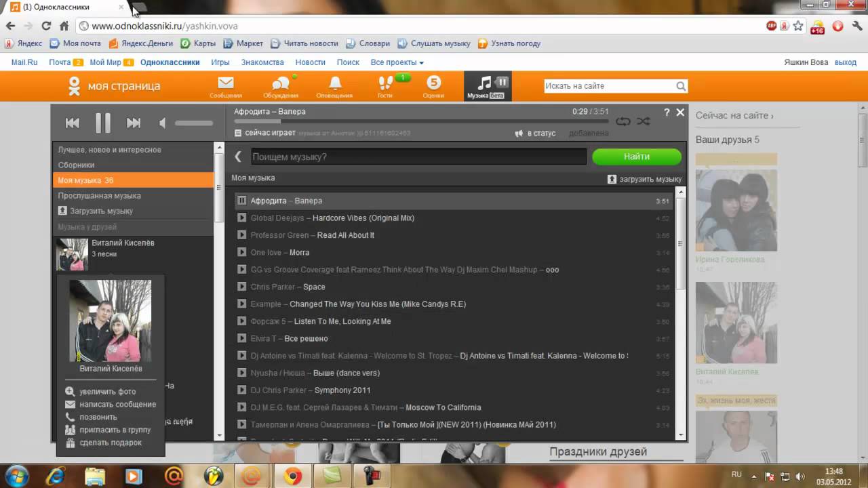Reload the page in browser
Image resolution: width=868 pixels, height=488 pixels.
pyautogui.click(x=46, y=26)
